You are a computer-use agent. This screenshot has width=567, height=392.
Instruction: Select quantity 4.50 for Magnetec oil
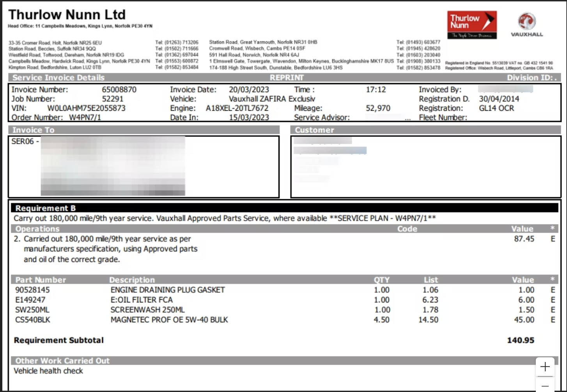coord(381,320)
